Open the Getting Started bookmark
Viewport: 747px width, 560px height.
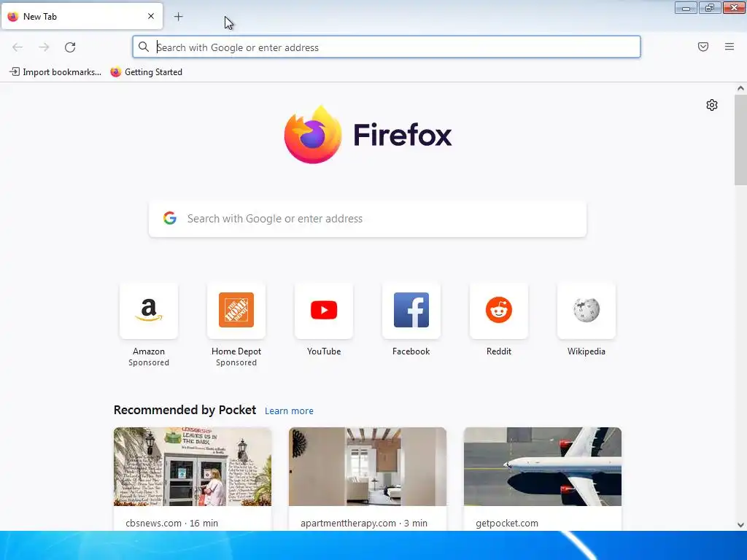pos(146,72)
